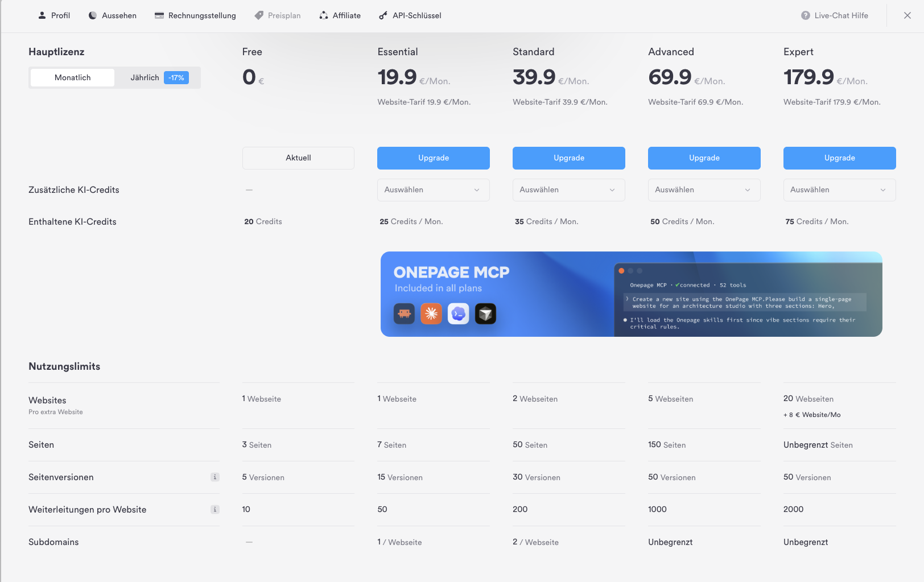Viewport: 924px width, 582px height.
Task: Click the Hauptlizenz heading
Action: coord(56,52)
